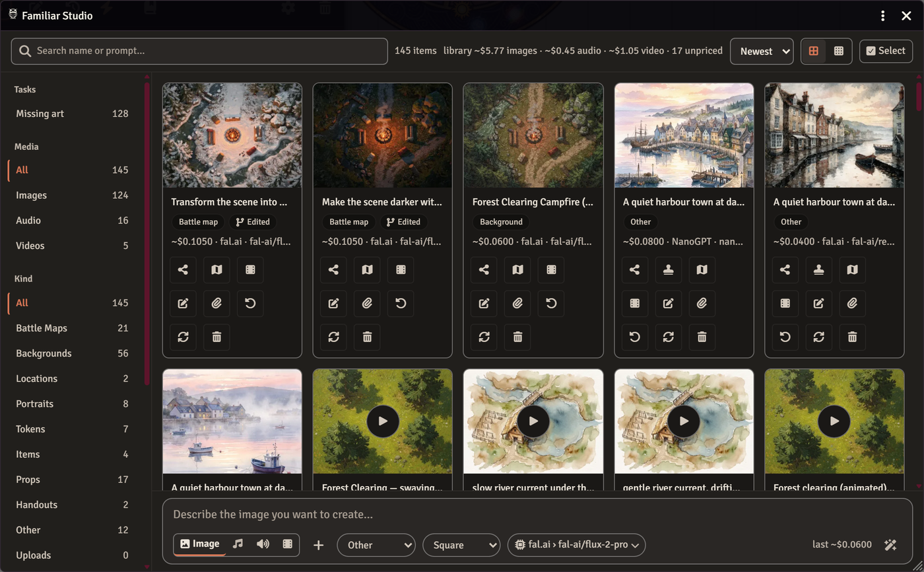
Task: Open the fal.ai flux-2-pro model selector
Action: point(576,545)
